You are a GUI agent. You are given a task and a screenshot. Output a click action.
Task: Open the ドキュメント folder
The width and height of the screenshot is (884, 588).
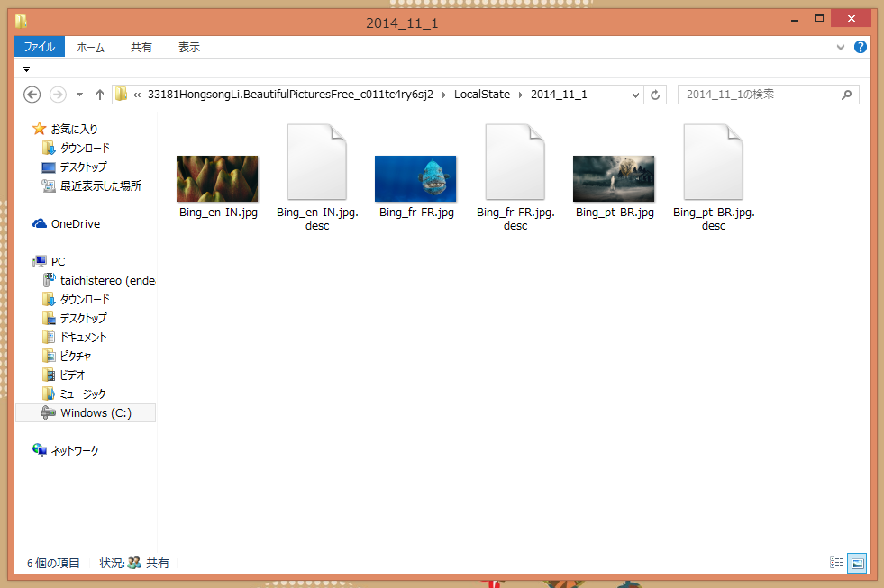[75, 338]
